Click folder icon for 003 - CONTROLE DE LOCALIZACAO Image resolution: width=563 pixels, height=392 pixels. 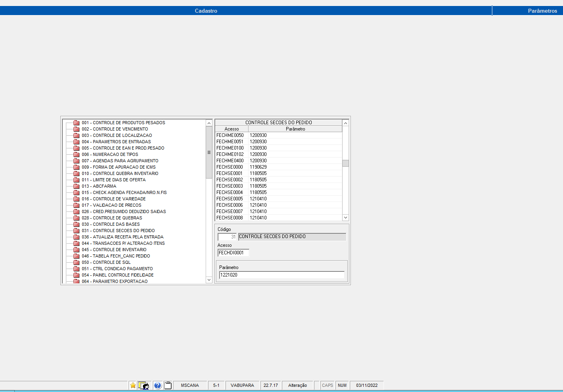tap(77, 135)
